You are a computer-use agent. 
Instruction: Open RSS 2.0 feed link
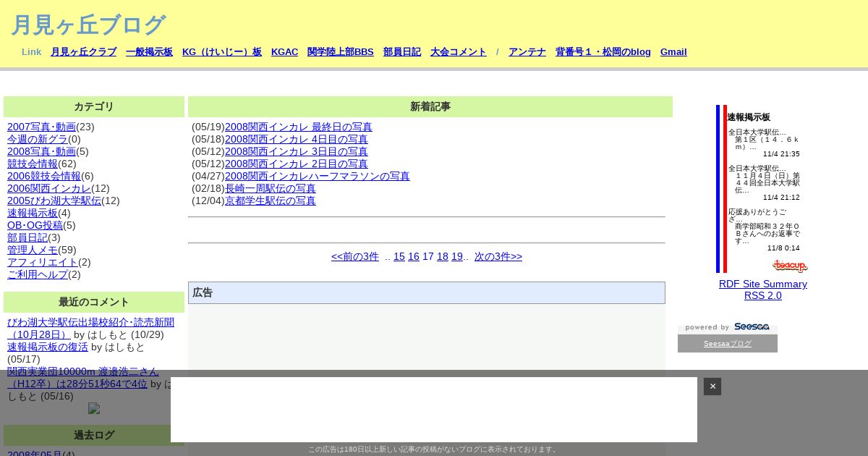[x=763, y=295]
